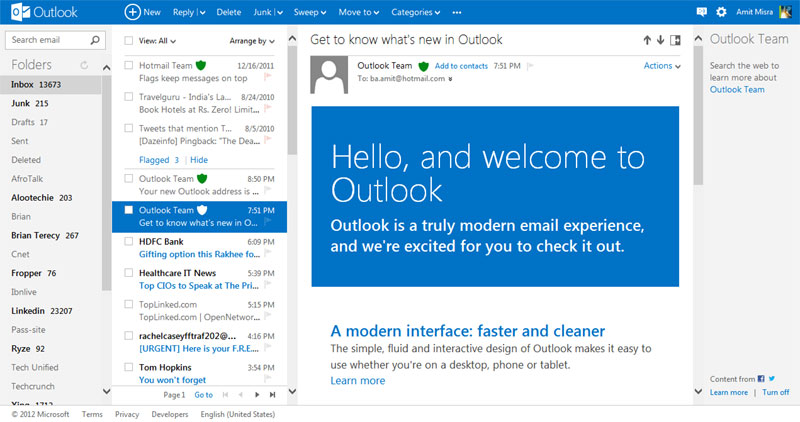800x422 pixels.
Task: Click the Facebook content icon
Action: click(x=761, y=379)
